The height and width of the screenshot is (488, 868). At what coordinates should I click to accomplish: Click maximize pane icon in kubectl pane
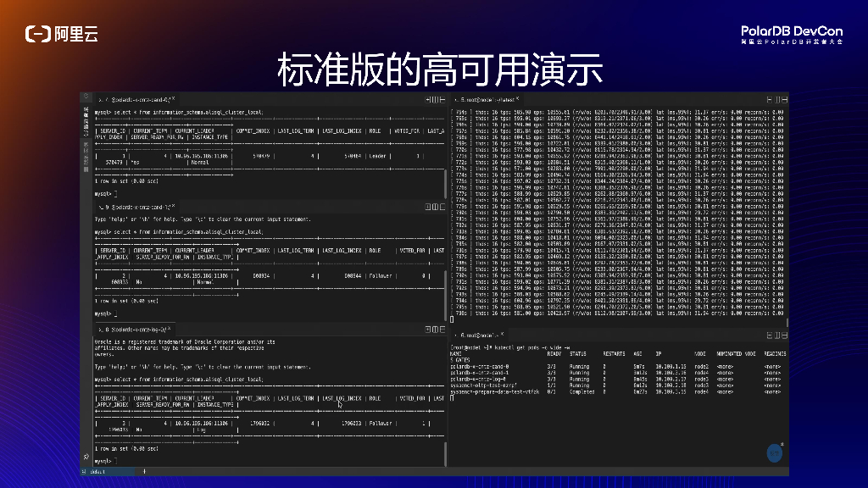pos(784,335)
